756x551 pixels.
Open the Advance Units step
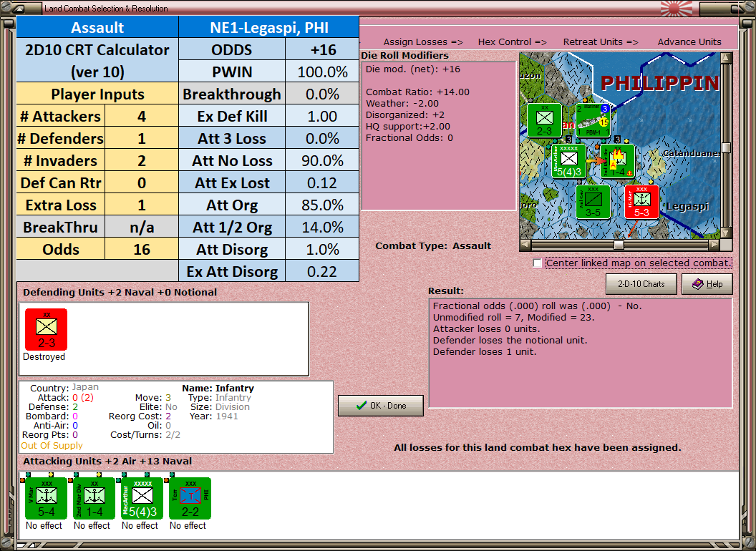pyautogui.click(x=689, y=42)
